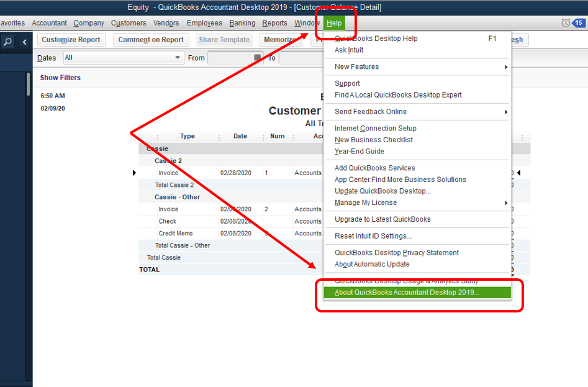588x387 pixels.
Task: Open the Employees menu
Action: pyautogui.click(x=204, y=23)
